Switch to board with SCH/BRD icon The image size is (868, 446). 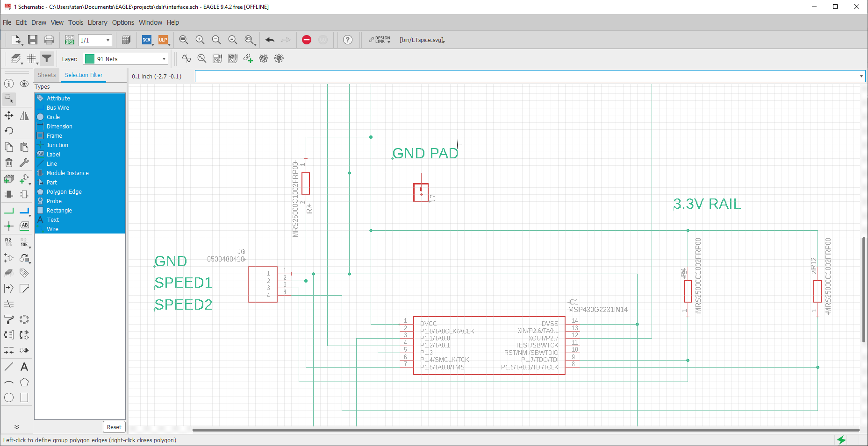click(x=70, y=40)
